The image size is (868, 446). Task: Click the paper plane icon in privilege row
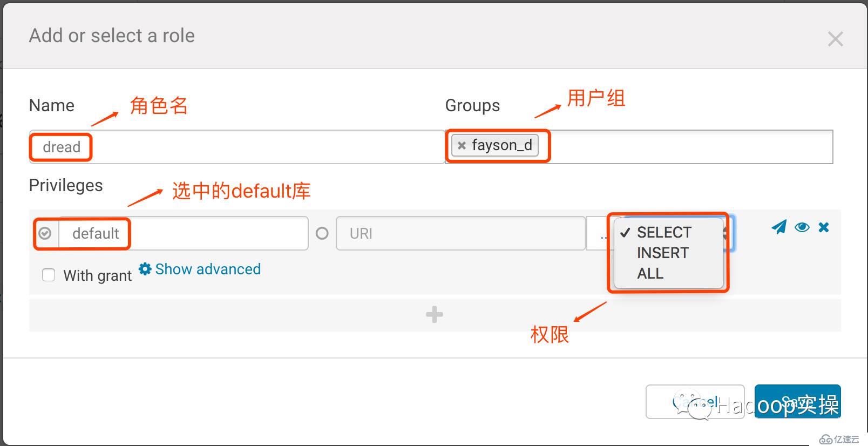778,227
